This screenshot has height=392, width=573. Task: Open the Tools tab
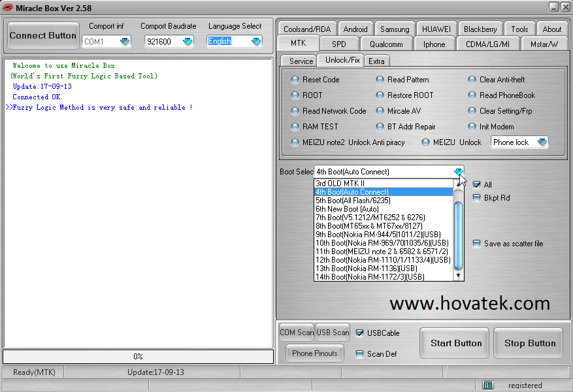pyautogui.click(x=519, y=29)
